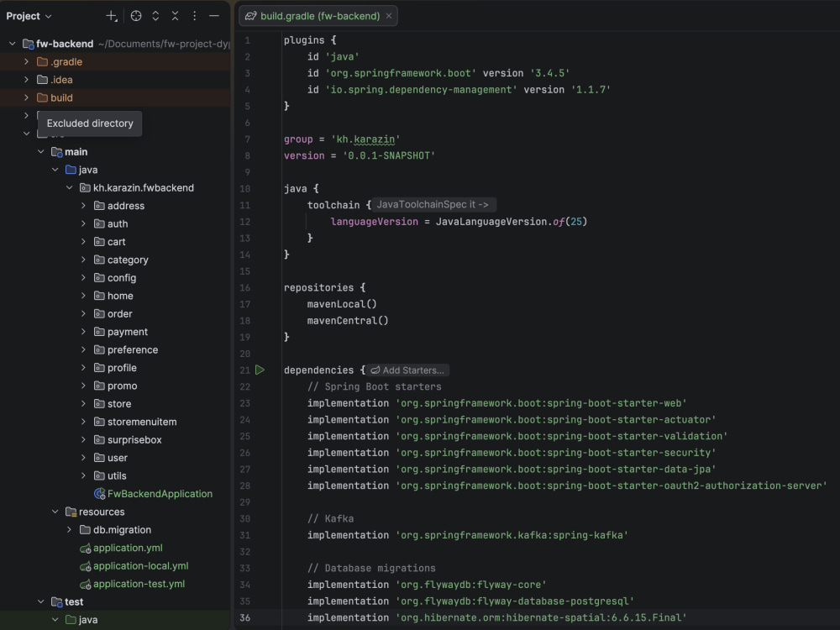Click the languageVersion property text

tap(374, 222)
